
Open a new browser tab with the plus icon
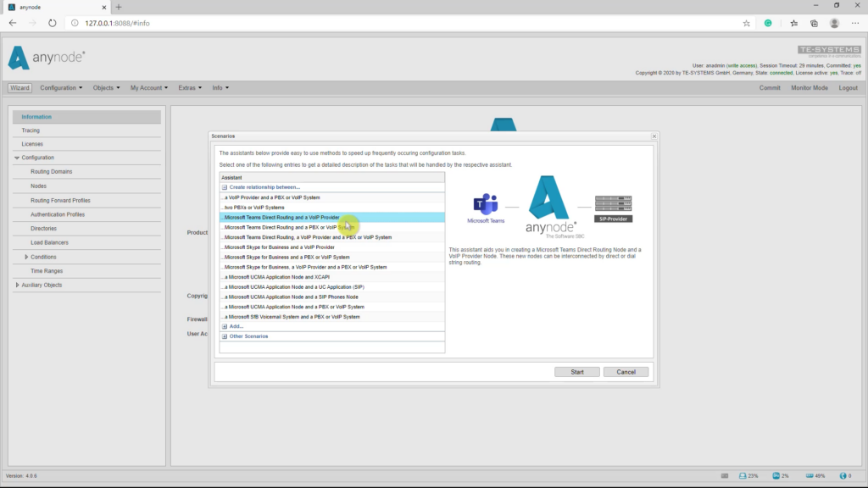(x=119, y=7)
